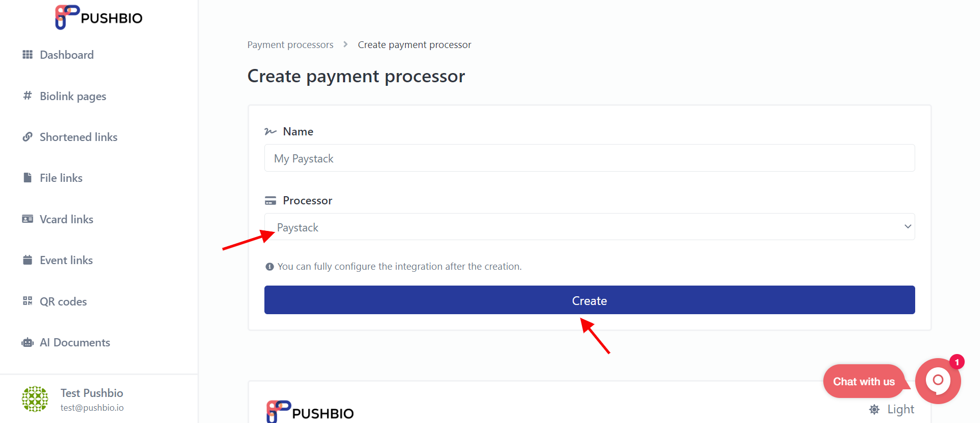Open the Test Pushbio user account menu

click(x=73, y=400)
